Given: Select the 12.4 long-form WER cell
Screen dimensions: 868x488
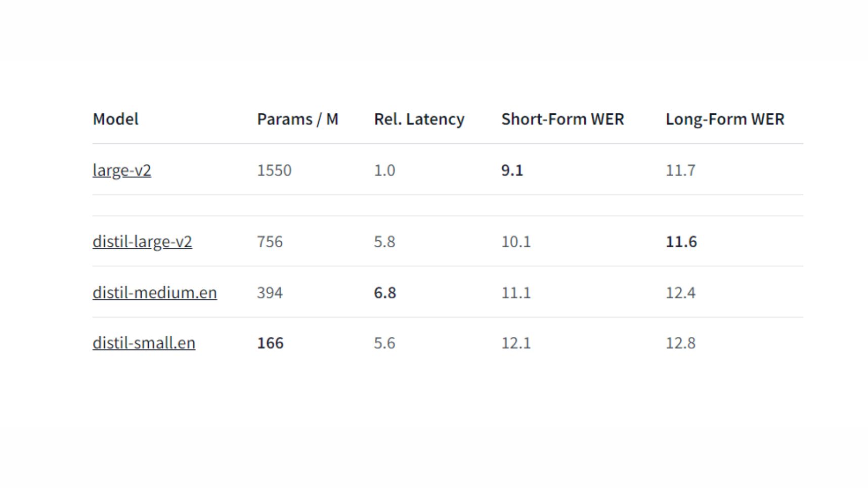Looking at the screenshot, I should pyautogui.click(x=680, y=293).
